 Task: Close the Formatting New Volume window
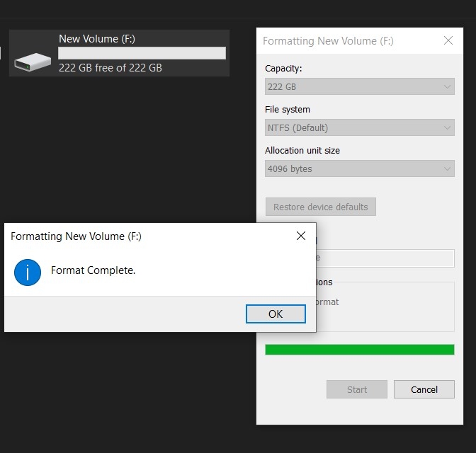pos(448,40)
